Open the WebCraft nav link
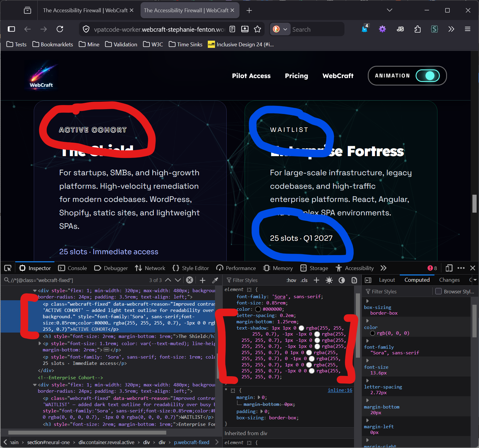The image size is (479, 448). pyautogui.click(x=338, y=76)
